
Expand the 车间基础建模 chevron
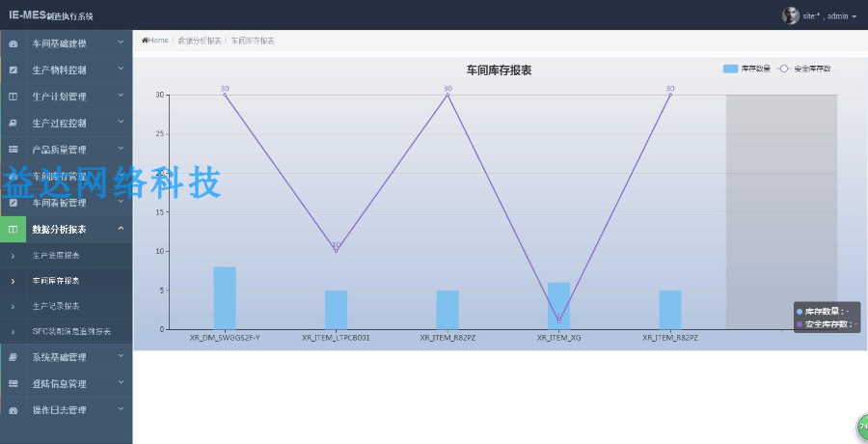121,42
